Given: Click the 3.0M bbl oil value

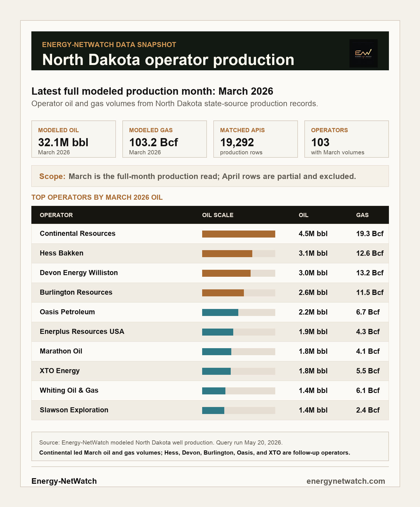Looking at the screenshot, I should [x=313, y=273].
